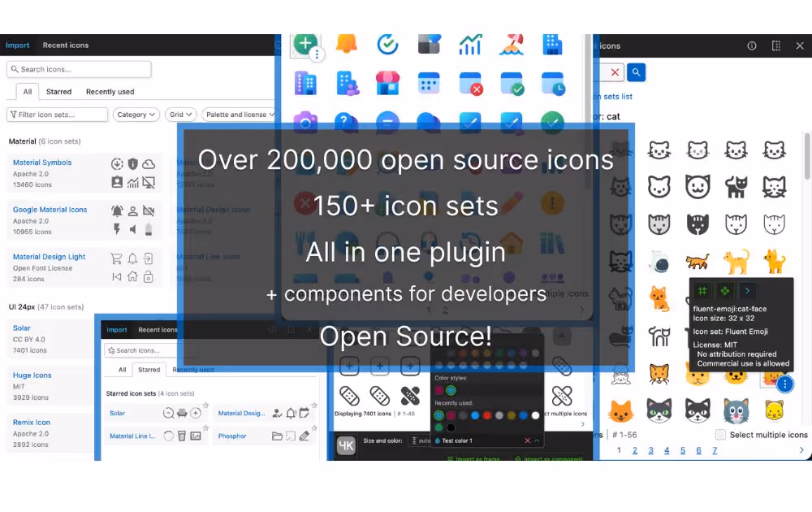Select the two outlined cats icon
This screenshot has width=812, height=512.
659,336
